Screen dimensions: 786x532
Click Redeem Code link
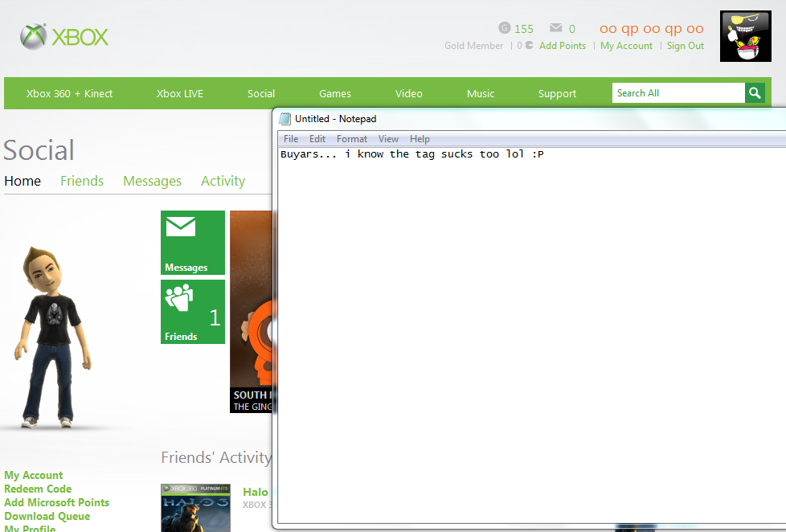click(38, 489)
